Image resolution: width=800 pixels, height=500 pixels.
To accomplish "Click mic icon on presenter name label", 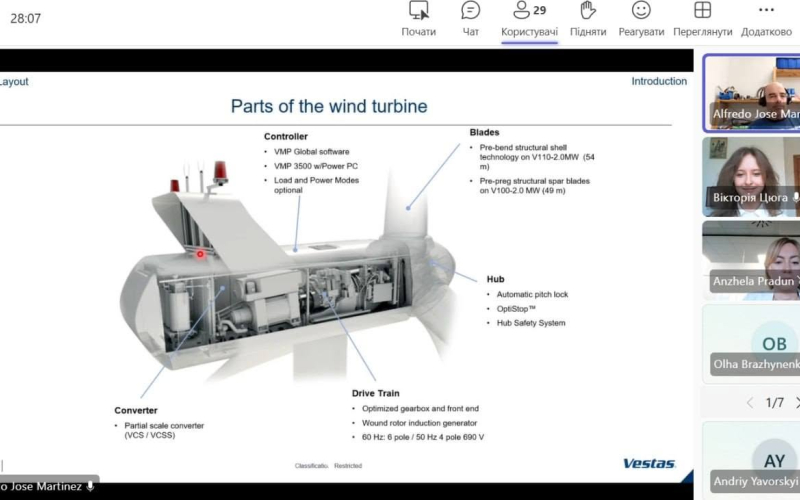I will [90, 486].
